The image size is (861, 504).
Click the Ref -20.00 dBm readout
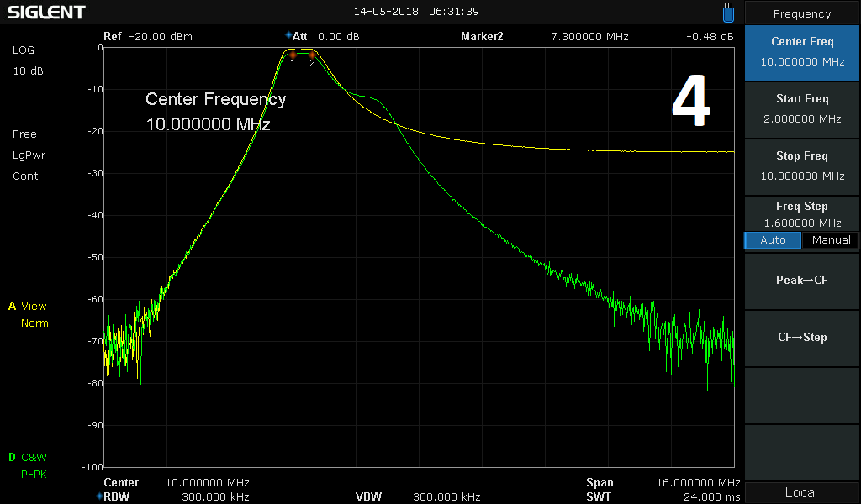[148, 37]
